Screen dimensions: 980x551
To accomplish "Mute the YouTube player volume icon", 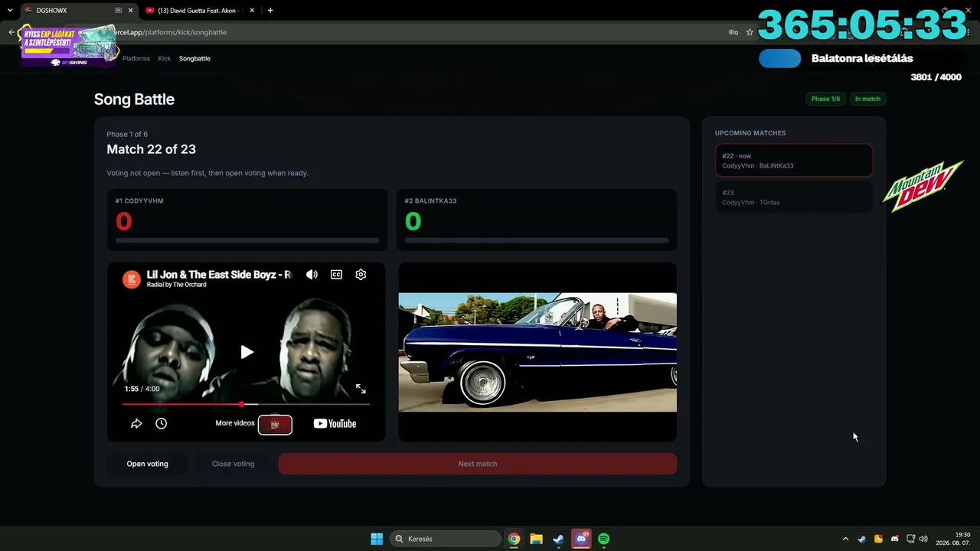I will tap(312, 275).
